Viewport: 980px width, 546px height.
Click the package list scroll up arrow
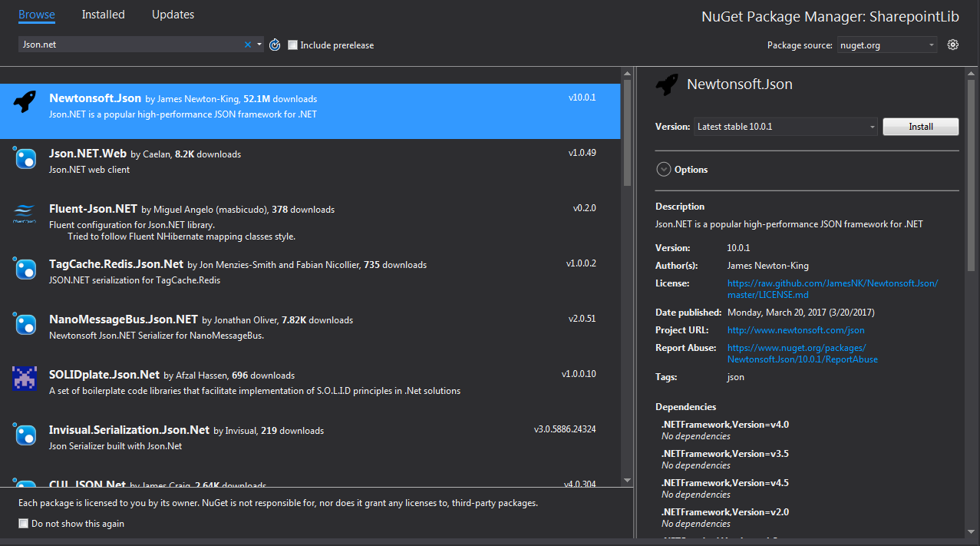click(627, 73)
